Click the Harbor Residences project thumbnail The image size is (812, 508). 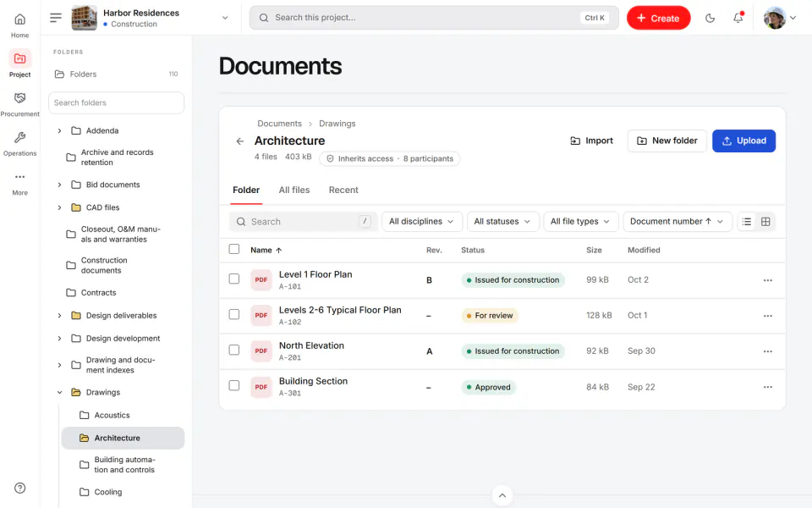pyautogui.click(x=84, y=18)
